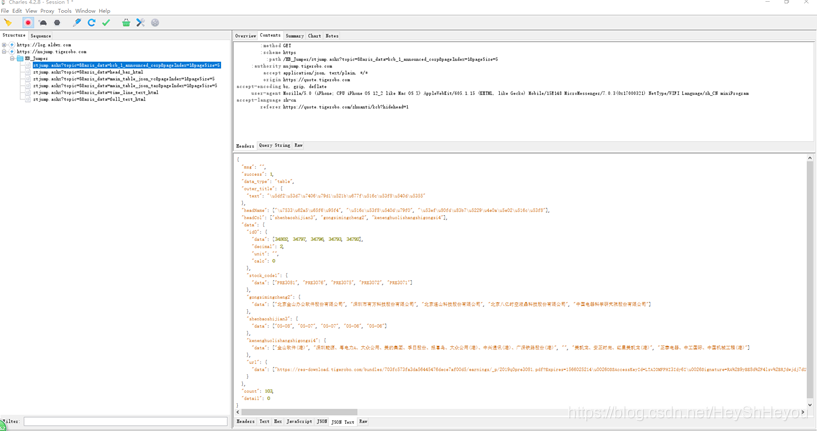Collapse the HB_Jumper folder node

click(x=13, y=58)
